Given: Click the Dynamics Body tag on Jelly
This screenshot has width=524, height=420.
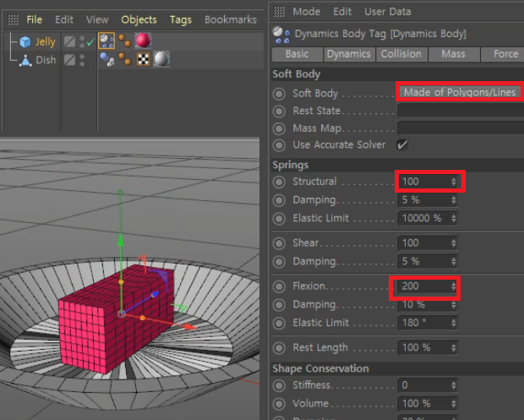Looking at the screenshot, I should tap(106, 41).
